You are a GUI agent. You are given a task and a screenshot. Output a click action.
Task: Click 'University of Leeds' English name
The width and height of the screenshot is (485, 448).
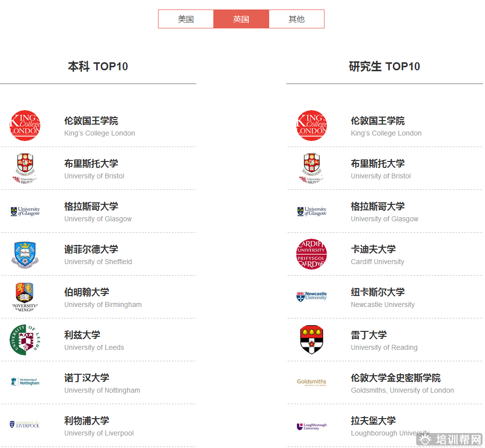(x=94, y=347)
